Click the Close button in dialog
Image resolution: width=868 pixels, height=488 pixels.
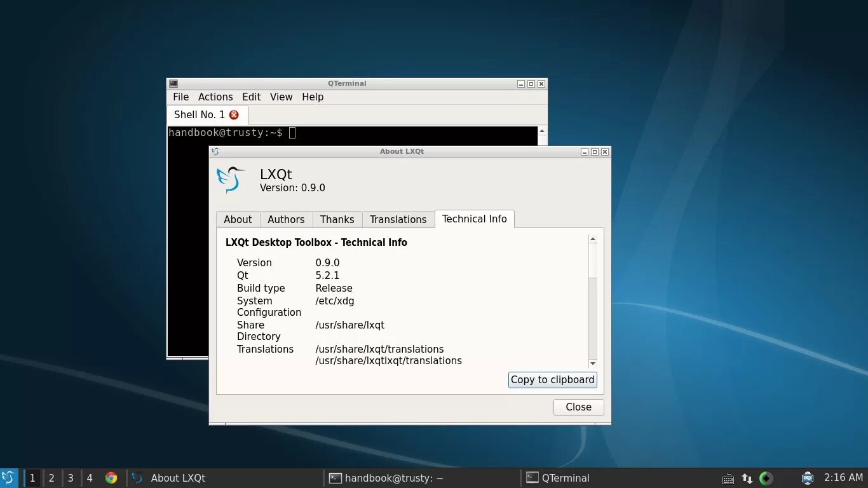578,407
